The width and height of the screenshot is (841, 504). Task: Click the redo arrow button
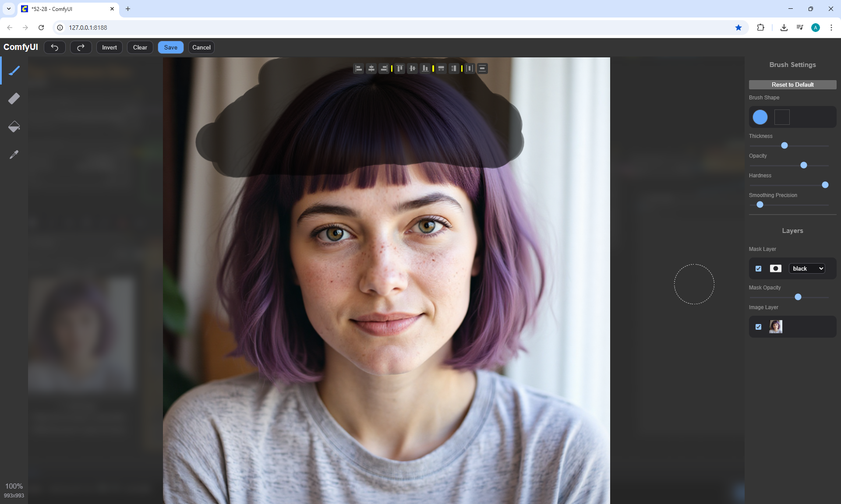81,47
